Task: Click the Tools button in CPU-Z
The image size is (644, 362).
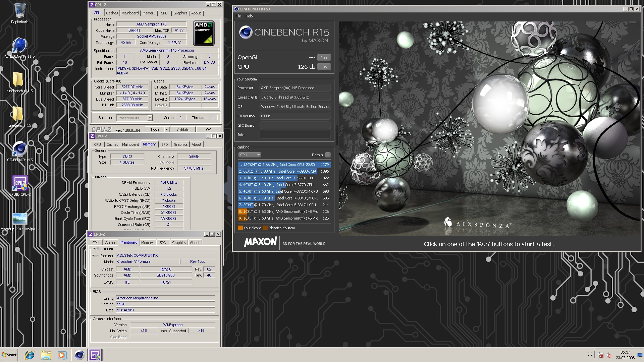Action: pyautogui.click(x=155, y=130)
